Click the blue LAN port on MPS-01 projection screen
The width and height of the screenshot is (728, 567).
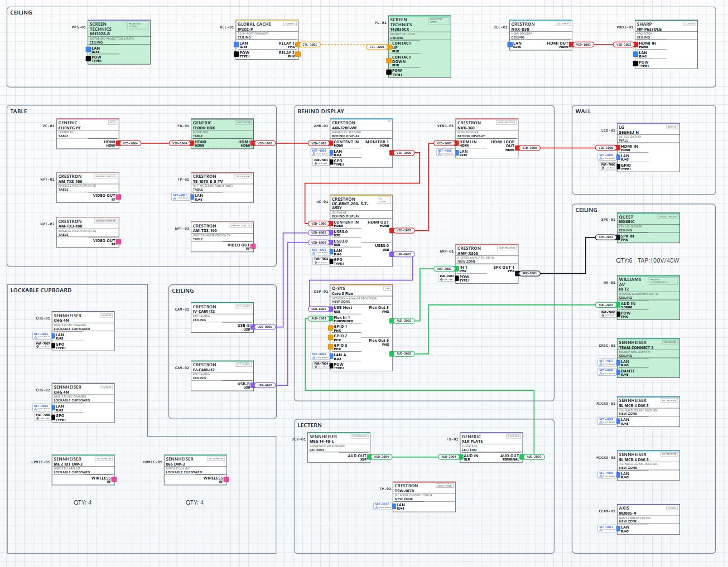(88, 49)
